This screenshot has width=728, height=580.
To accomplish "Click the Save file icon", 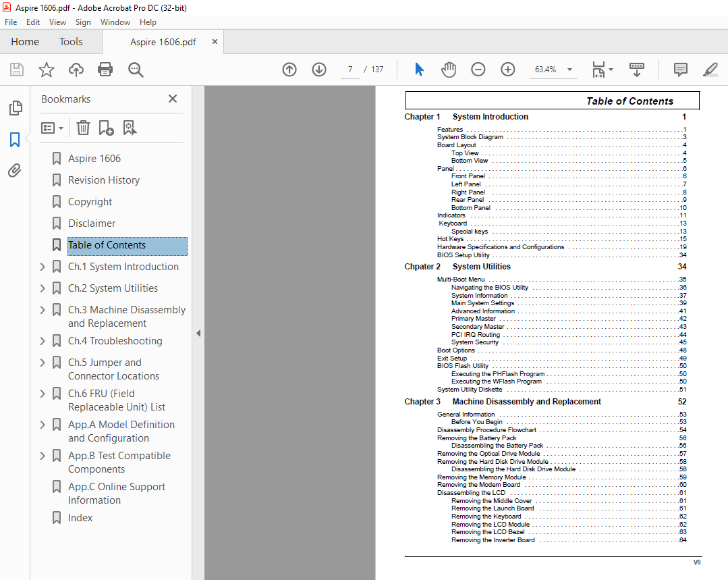I will 17,70.
